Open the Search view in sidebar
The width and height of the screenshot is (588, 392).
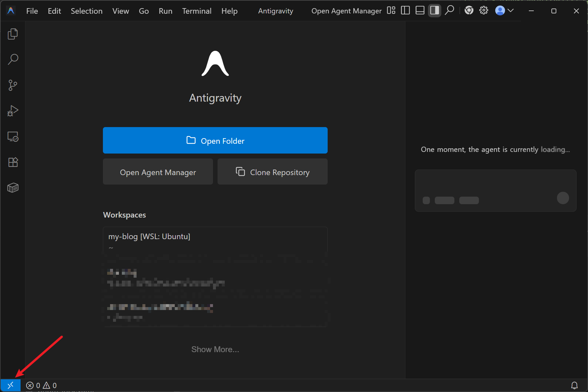tap(13, 59)
